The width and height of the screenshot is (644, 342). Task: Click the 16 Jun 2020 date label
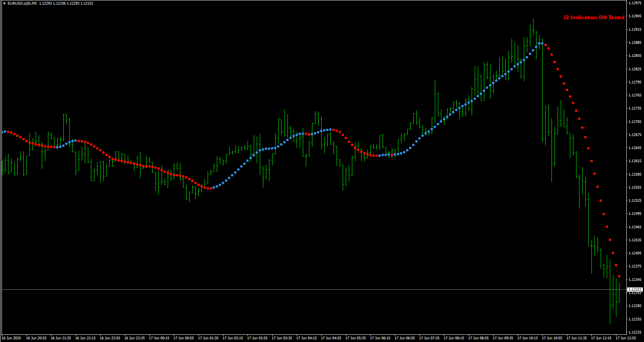coord(11,338)
